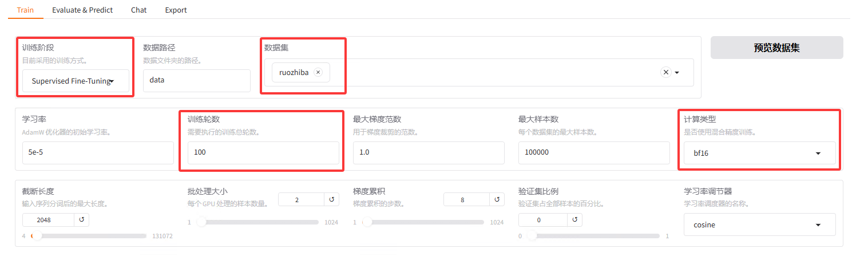Expand the 数据集 dropdown arrow
Viewport: 868px width, 256px height.
pyautogui.click(x=677, y=73)
